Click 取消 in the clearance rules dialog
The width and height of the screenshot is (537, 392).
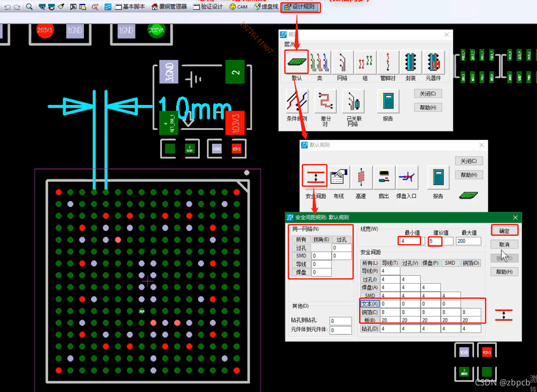tap(504, 244)
